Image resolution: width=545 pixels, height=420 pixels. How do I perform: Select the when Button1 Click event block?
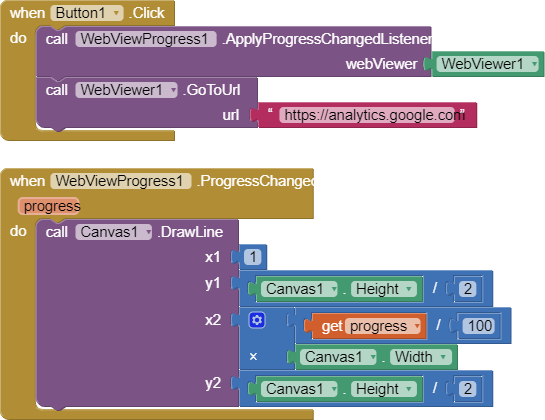coord(87,13)
